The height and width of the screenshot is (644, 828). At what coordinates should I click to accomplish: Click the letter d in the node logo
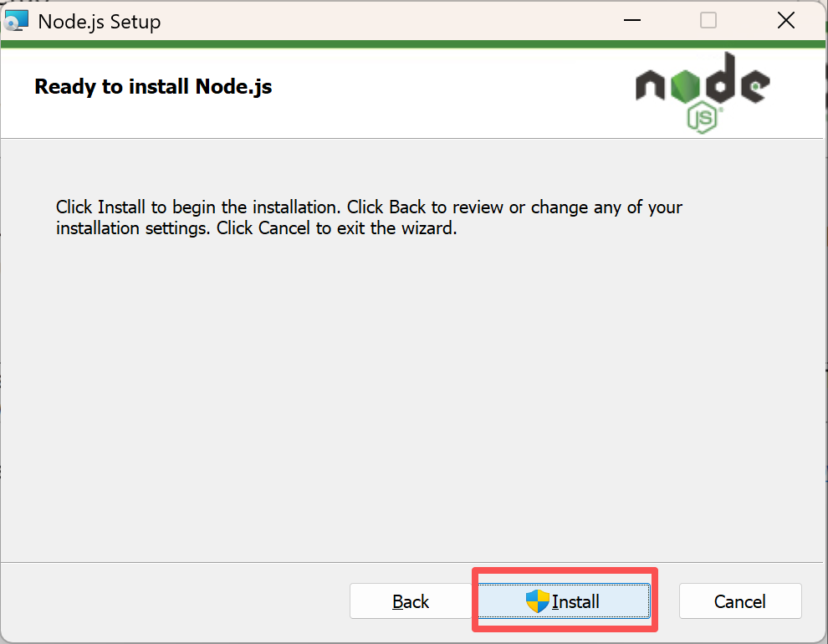pyautogui.click(x=720, y=78)
